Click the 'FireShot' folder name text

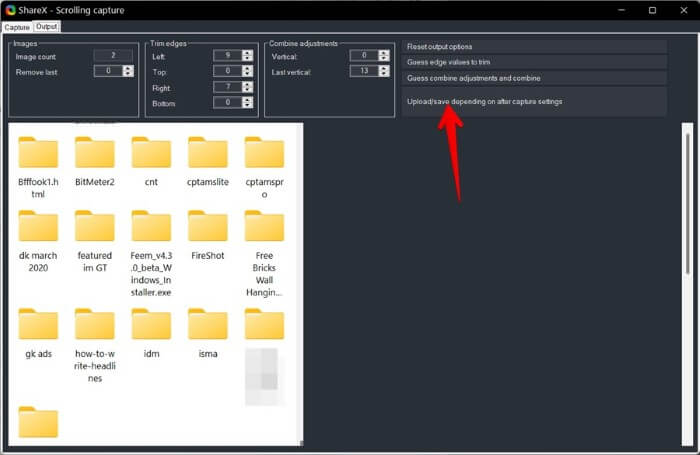pyautogui.click(x=208, y=256)
